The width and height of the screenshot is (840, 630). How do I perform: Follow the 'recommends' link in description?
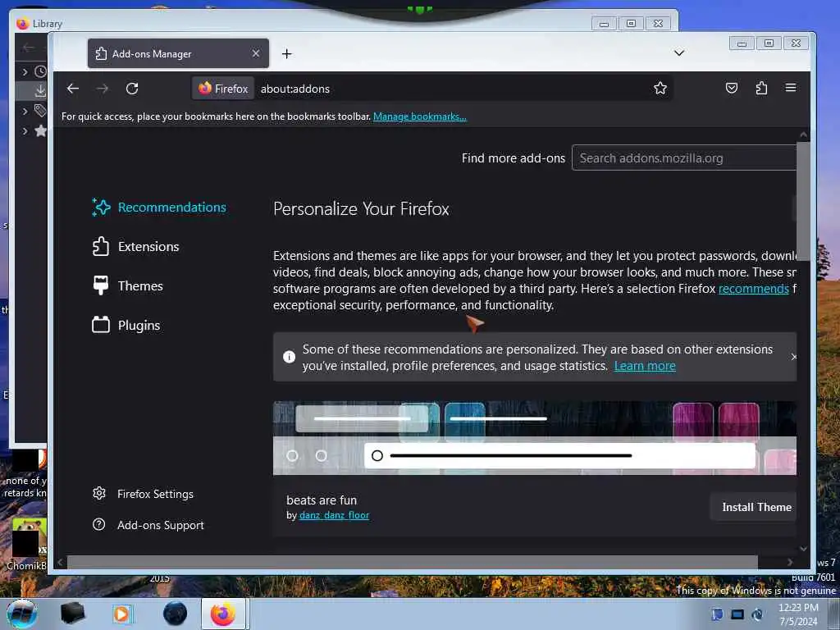click(753, 289)
